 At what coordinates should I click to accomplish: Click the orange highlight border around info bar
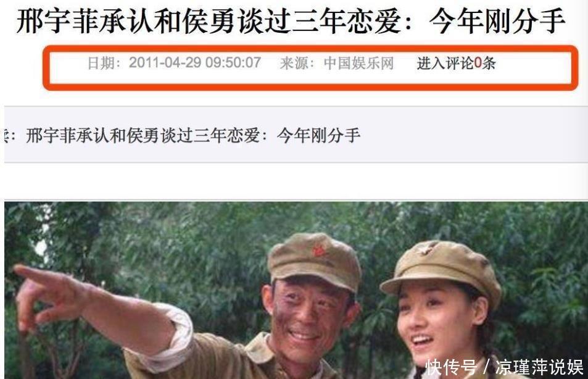pyautogui.click(x=310, y=48)
